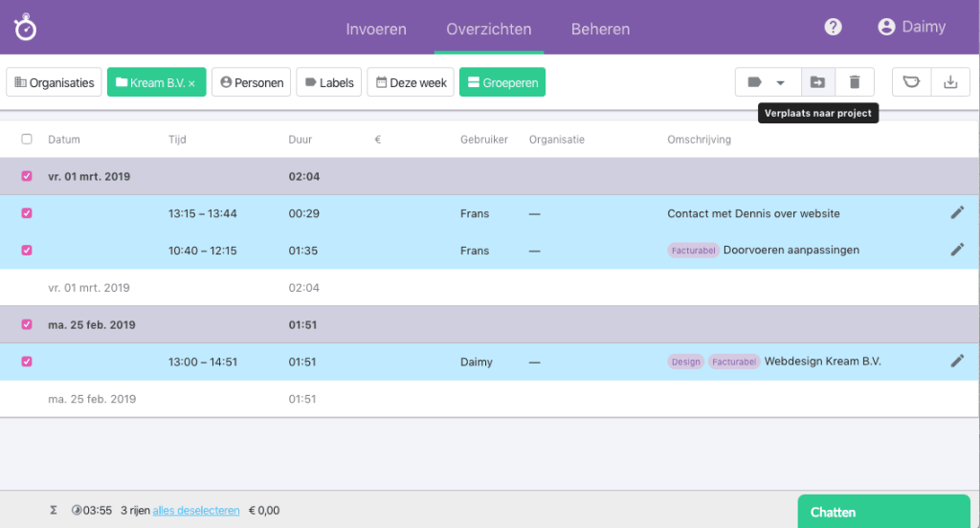Image resolution: width=980 pixels, height=528 pixels.
Task: Open the help question mark icon
Action: tap(833, 27)
